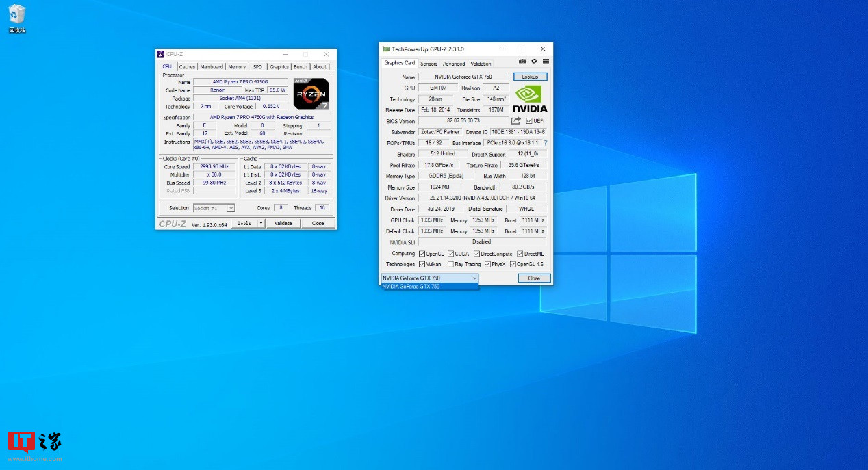This screenshot has width=868, height=470.
Task: Toggle the PhysX checkbox
Action: tap(487, 264)
